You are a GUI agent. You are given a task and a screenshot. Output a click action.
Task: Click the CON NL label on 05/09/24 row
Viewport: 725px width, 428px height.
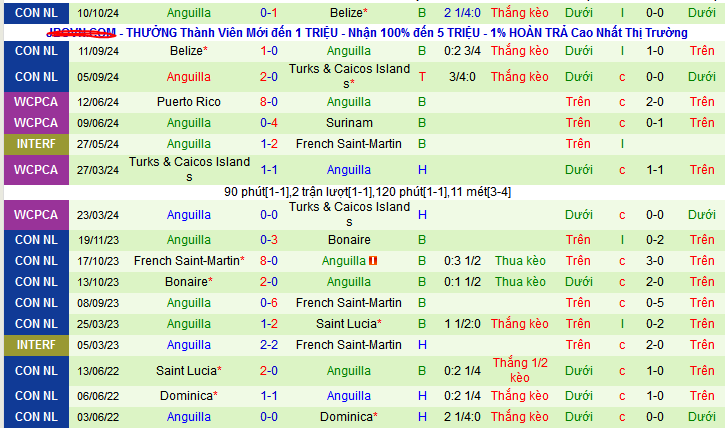tap(36, 76)
